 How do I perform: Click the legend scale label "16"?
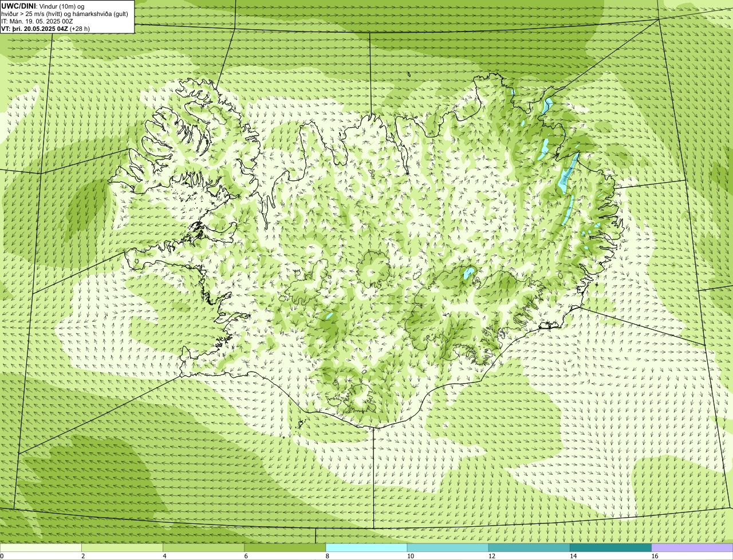655,556
